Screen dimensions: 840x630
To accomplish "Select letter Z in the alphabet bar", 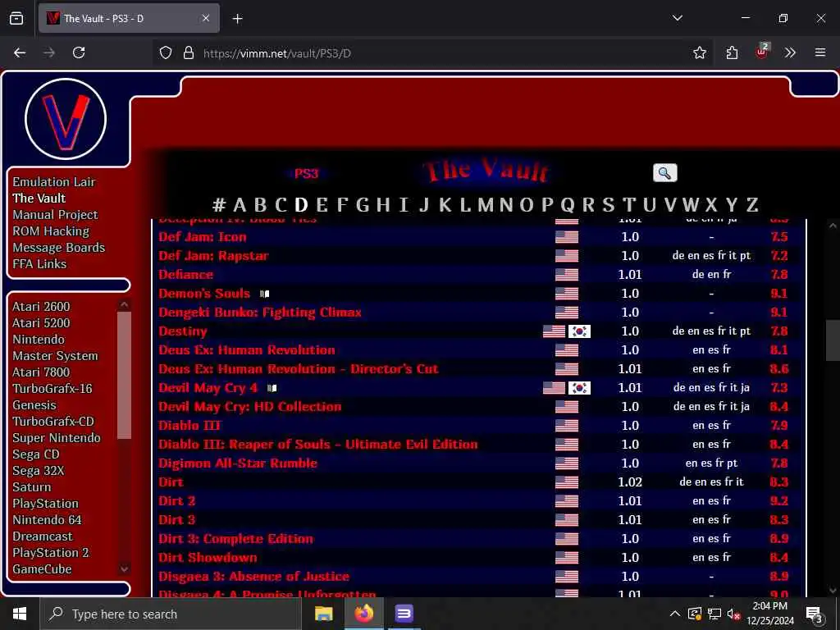I will [752, 204].
